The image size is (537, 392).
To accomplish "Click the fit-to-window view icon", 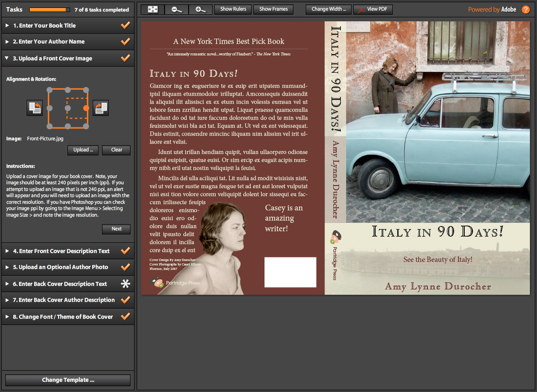I will point(153,9).
